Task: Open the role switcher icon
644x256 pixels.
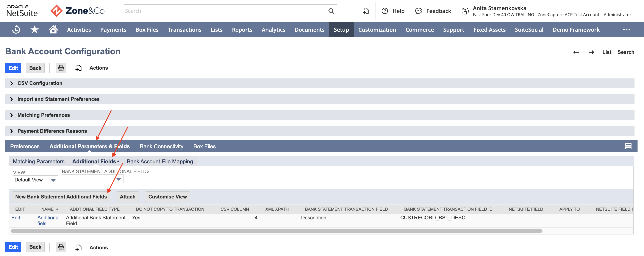Action: pyautogui.click(x=465, y=11)
